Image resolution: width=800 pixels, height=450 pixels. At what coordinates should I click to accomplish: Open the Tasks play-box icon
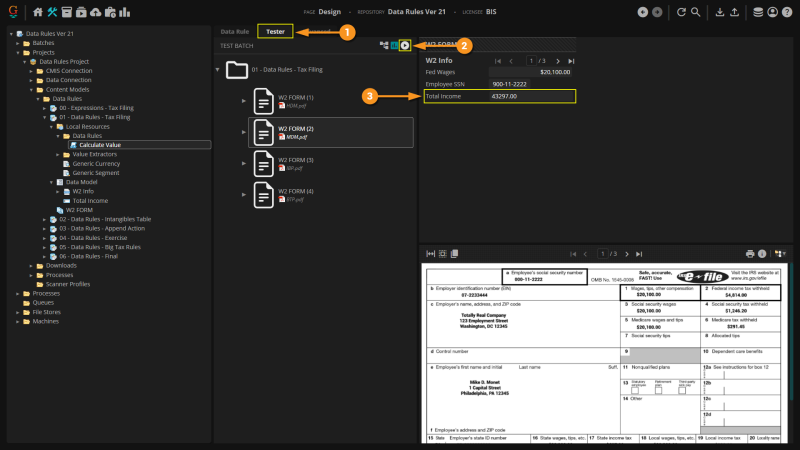point(81,12)
